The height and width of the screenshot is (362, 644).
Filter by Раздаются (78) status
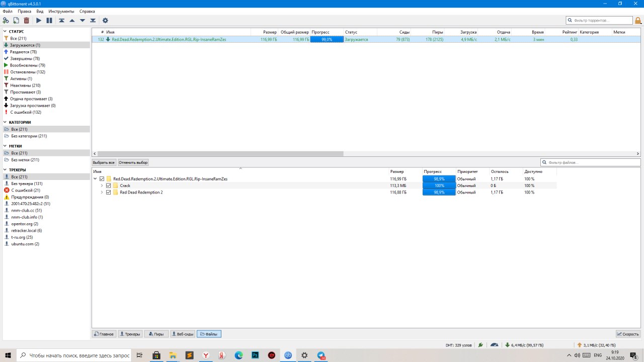pyautogui.click(x=46, y=52)
